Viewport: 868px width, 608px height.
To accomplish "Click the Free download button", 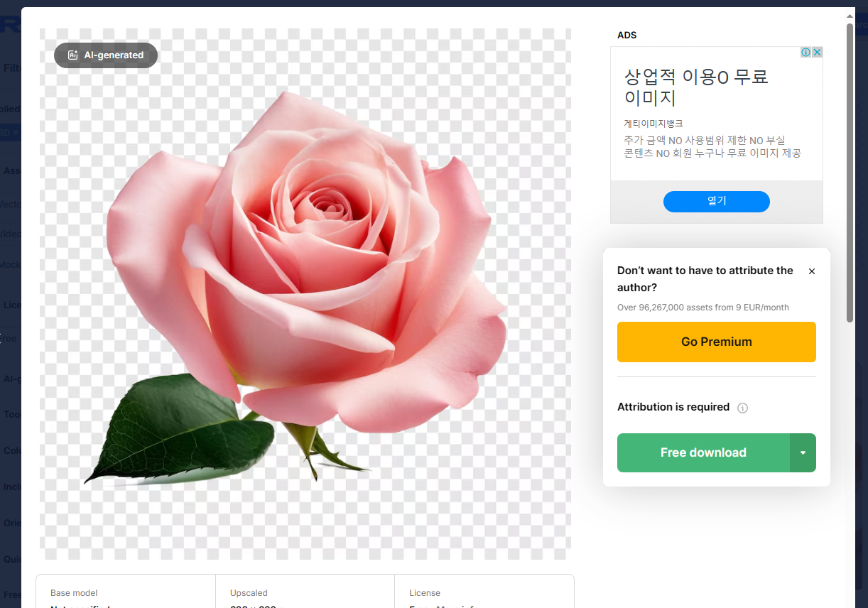I will pos(703,452).
